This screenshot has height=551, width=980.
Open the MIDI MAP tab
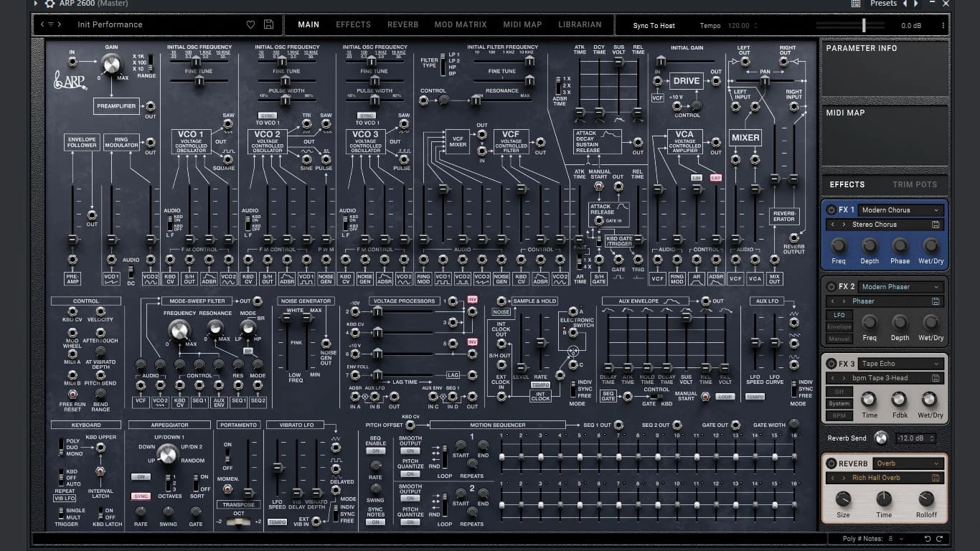(x=522, y=24)
